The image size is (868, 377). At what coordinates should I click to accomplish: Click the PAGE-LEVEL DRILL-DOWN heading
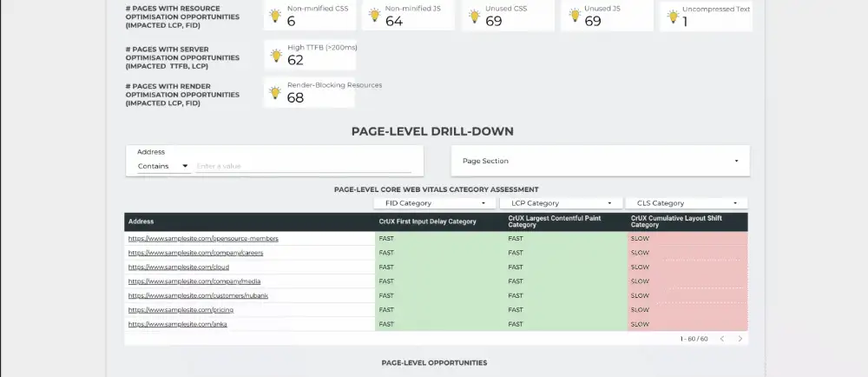432,131
